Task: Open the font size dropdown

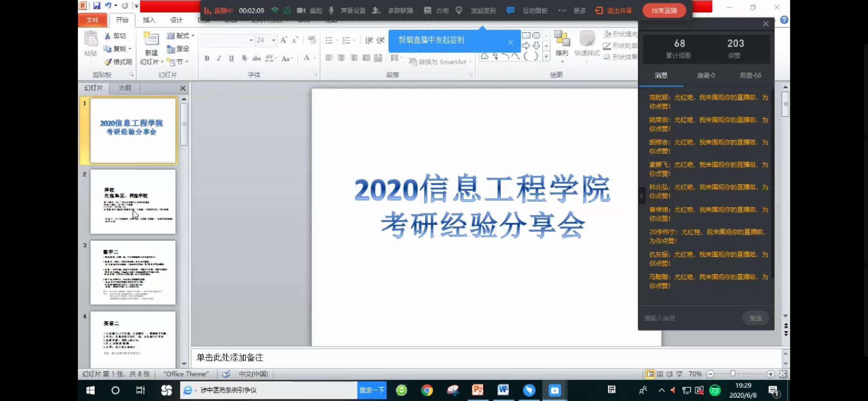Action: click(273, 40)
